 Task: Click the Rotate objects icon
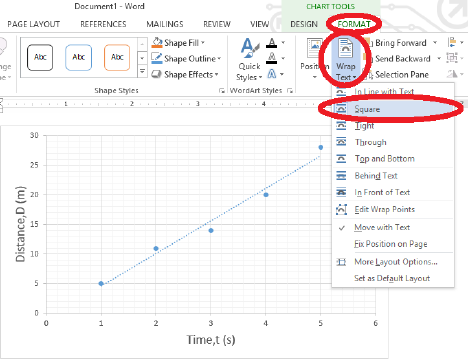point(452,74)
